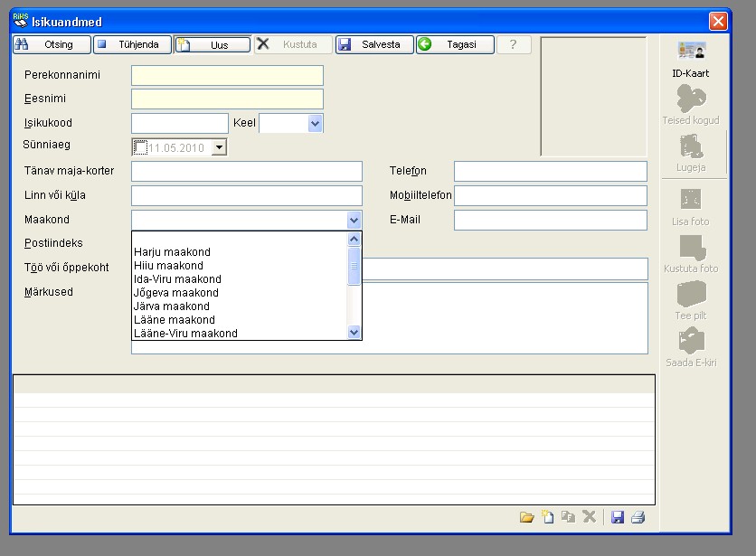Click the new document icon below the table

[547, 517]
